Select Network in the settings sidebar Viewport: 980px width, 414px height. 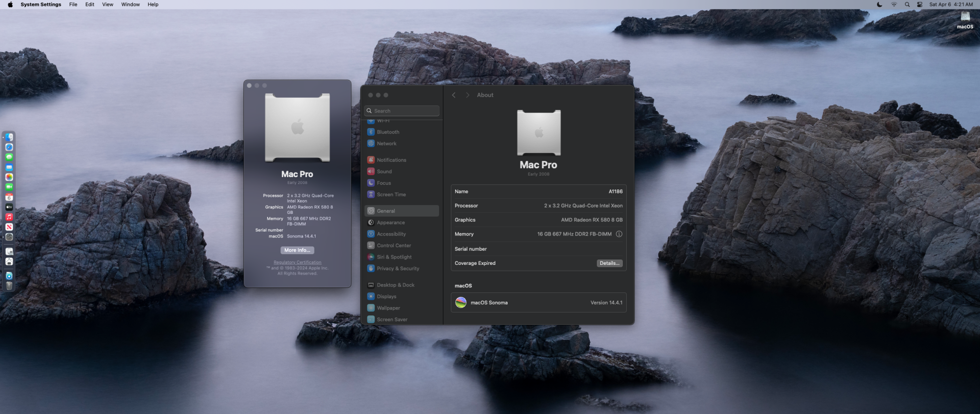coord(386,144)
